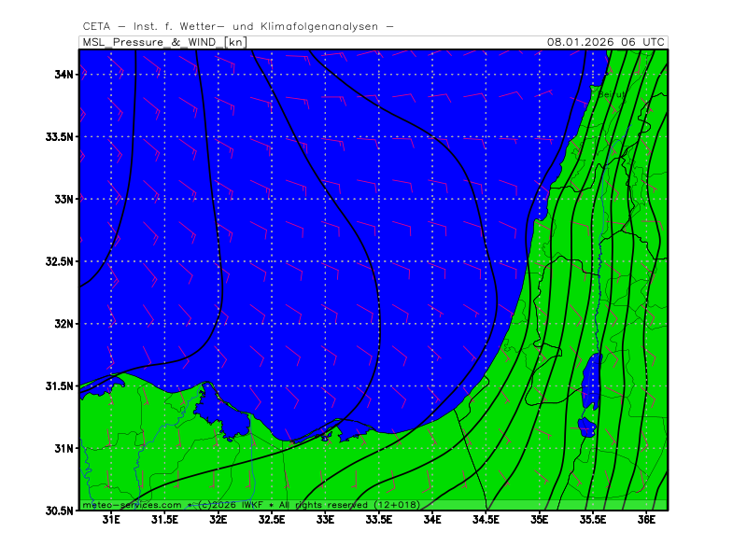Select the 32N latitude axis label
Viewport: 747px width, 560px height.
tap(63, 324)
